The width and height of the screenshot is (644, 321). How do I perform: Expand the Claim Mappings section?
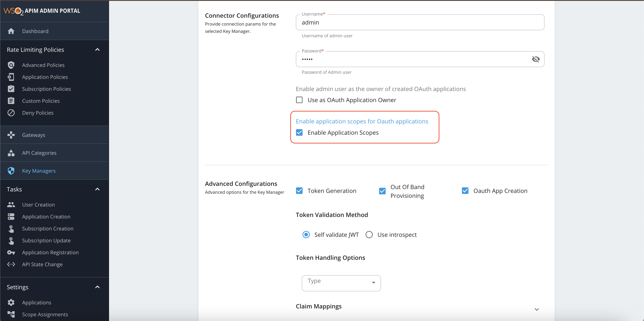tap(537, 309)
